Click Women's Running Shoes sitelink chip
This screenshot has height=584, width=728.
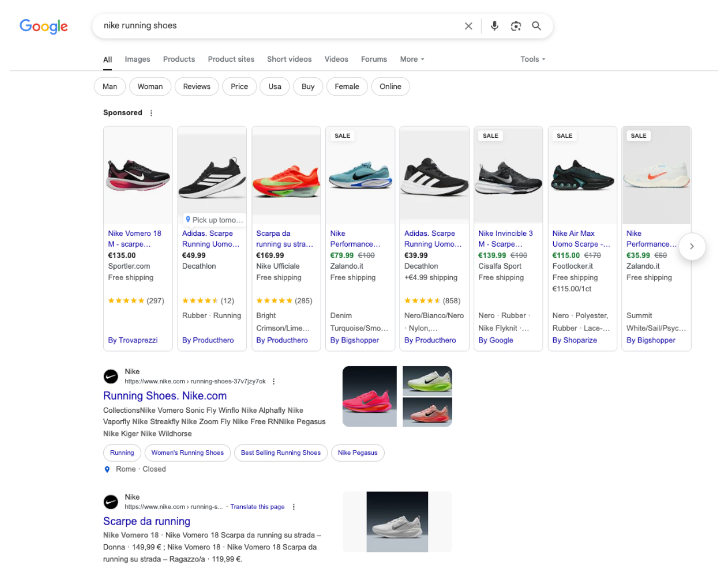tap(187, 452)
